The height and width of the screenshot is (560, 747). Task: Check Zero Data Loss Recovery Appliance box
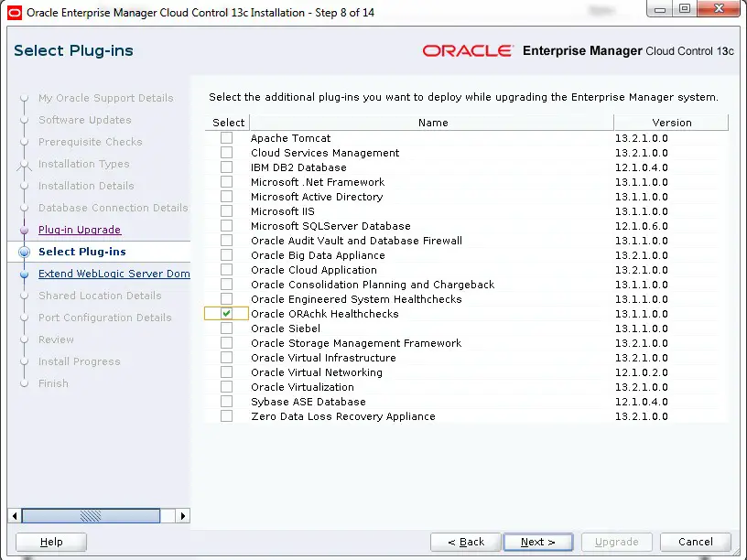point(226,416)
